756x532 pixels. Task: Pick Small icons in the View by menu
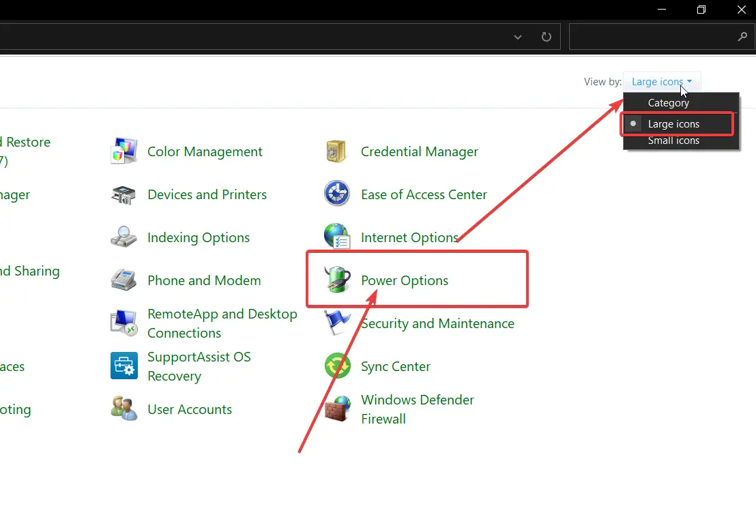(681, 141)
